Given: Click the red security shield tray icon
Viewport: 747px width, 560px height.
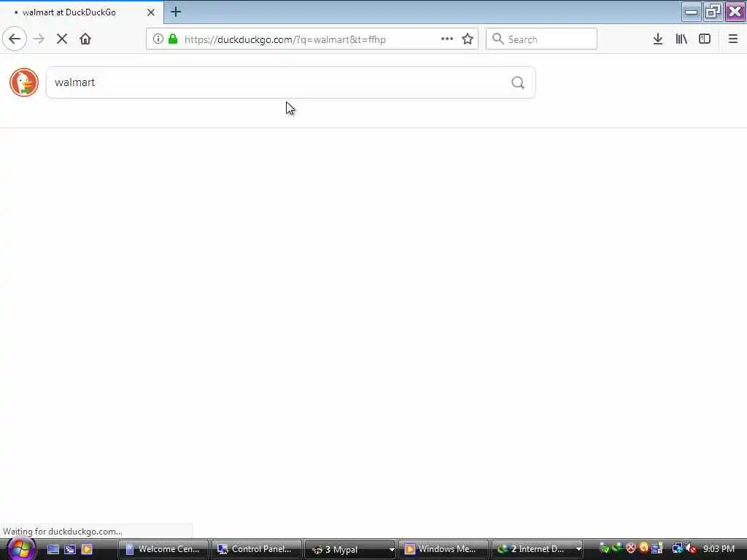Looking at the screenshot, I should [x=631, y=548].
